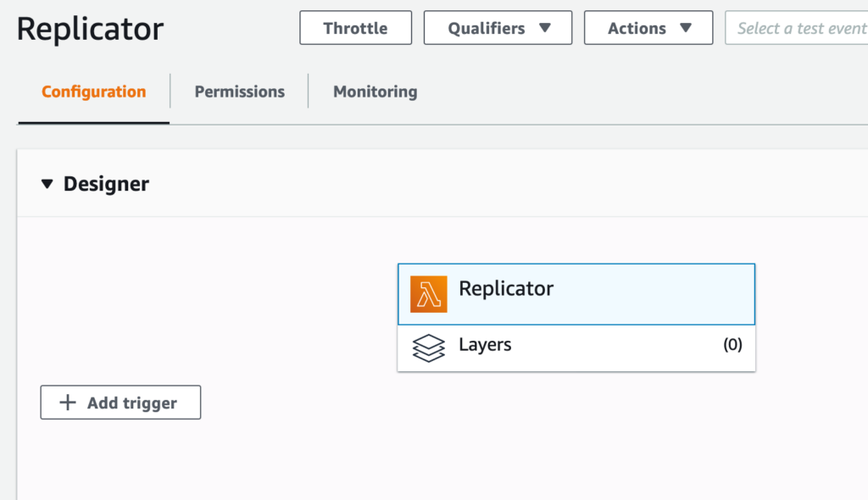Add a trigger to the function
Viewport: 868px width, 500px height.
[120, 402]
